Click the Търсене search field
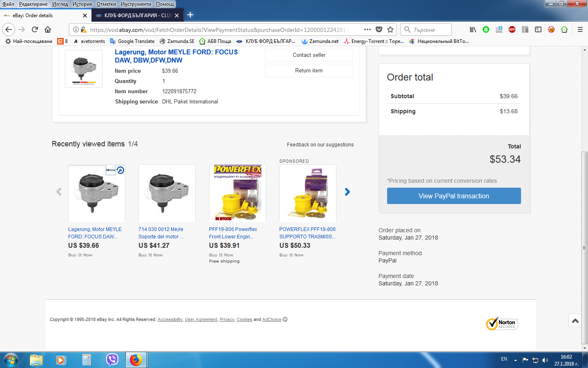588x368 pixels. click(x=426, y=29)
